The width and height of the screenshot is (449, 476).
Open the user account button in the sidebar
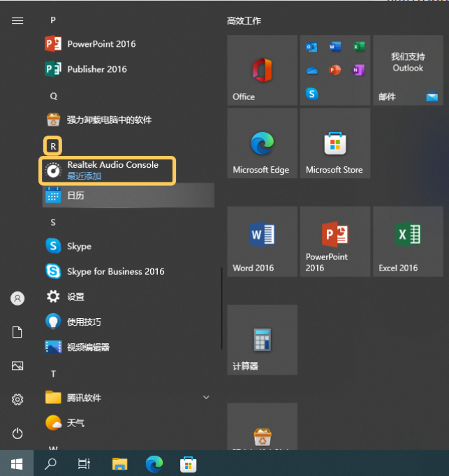pos(17,298)
